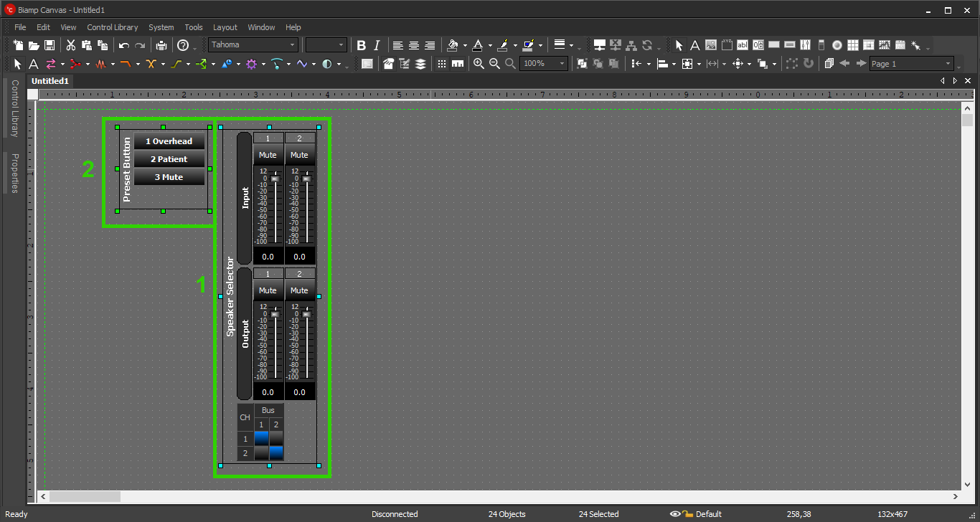Select the 'abl' text box control
This screenshot has width=980, height=522.
[x=742, y=45]
